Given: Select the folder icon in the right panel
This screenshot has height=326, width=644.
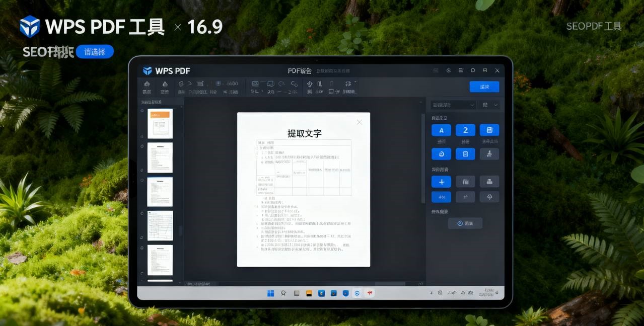Looking at the screenshot, I should click(x=465, y=181).
